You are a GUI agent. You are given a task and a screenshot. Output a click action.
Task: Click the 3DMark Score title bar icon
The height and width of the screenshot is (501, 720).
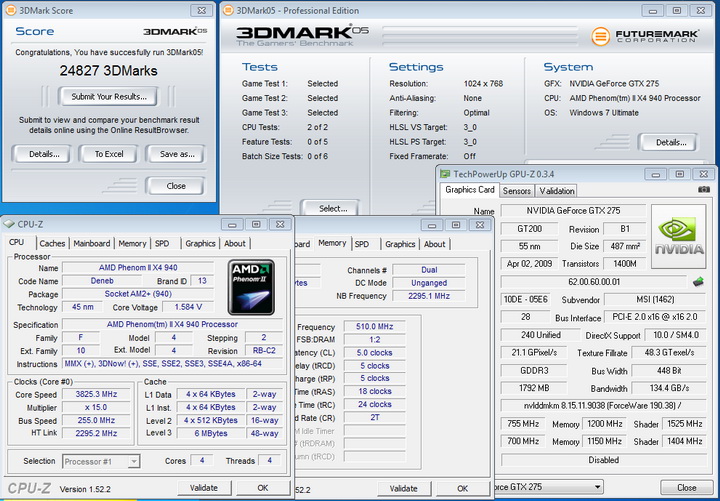point(10,10)
